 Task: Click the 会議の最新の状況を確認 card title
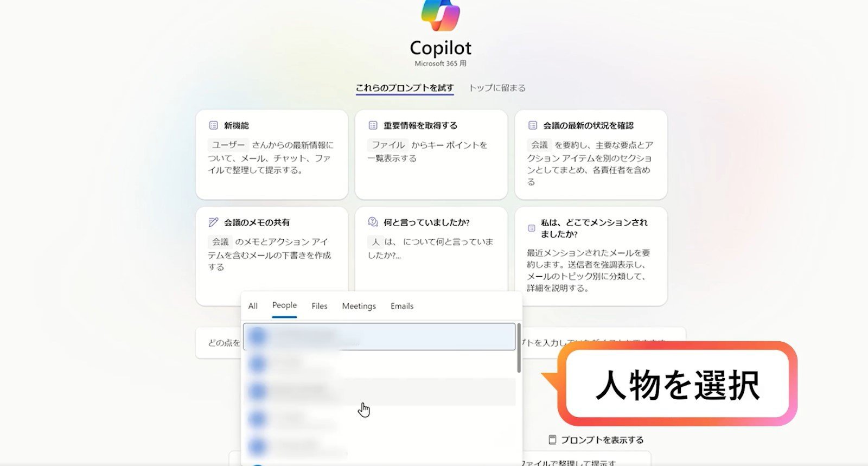tap(588, 125)
